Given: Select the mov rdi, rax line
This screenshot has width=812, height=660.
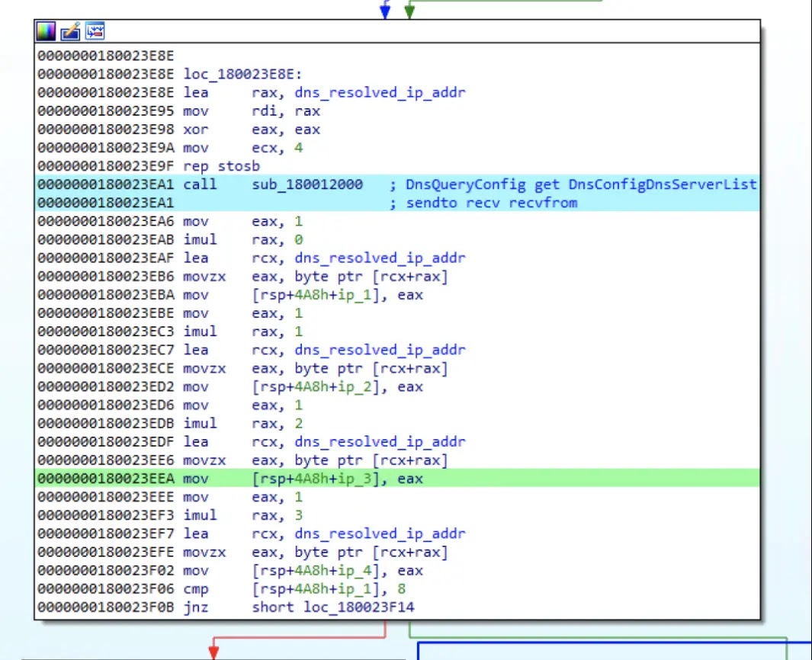Looking at the screenshot, I should [x=252, y=111].
